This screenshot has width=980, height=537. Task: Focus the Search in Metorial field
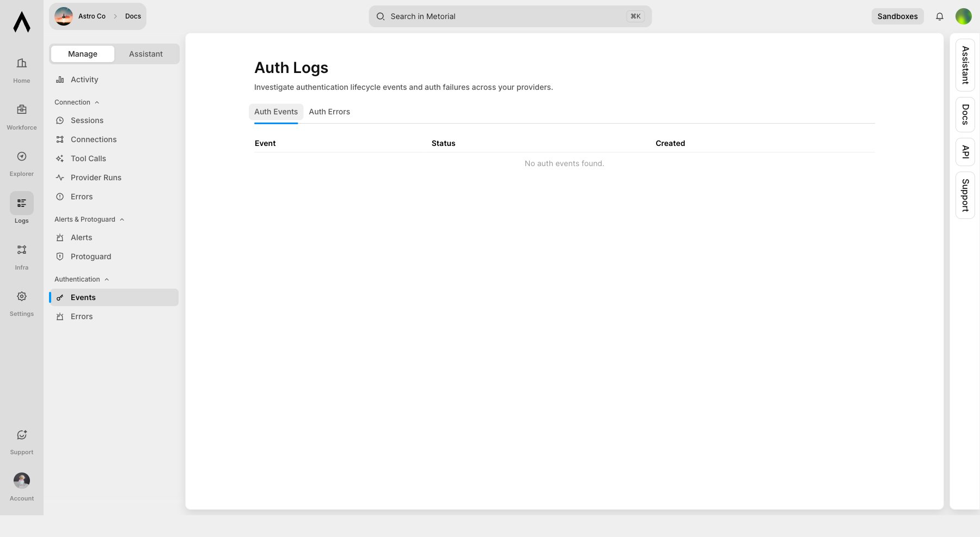click(x=510, y=16)
